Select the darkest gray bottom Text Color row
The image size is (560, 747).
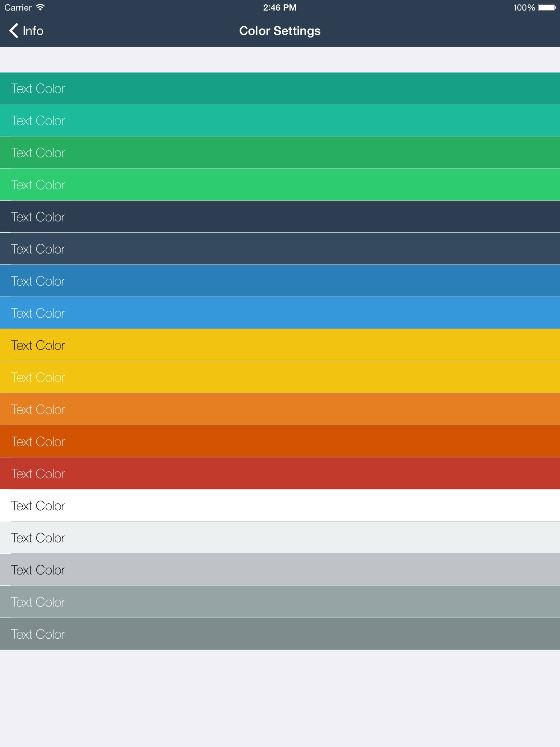280,634
